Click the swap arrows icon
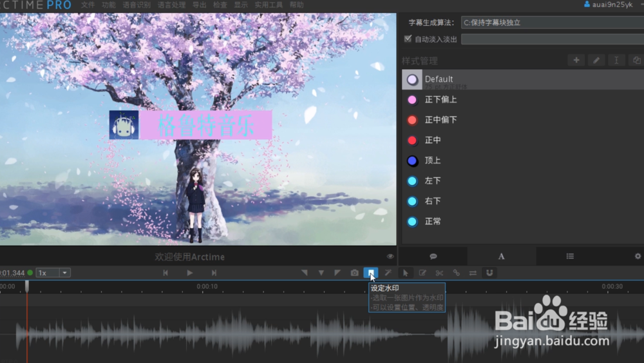 click(473, 273)
